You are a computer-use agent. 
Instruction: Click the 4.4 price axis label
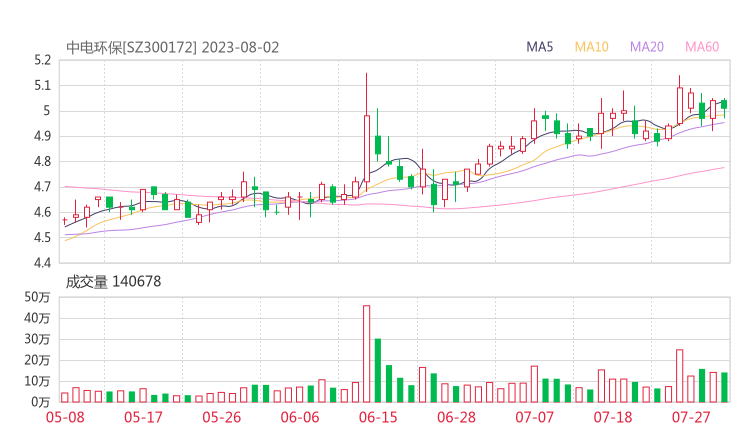[x=42, y=263]
